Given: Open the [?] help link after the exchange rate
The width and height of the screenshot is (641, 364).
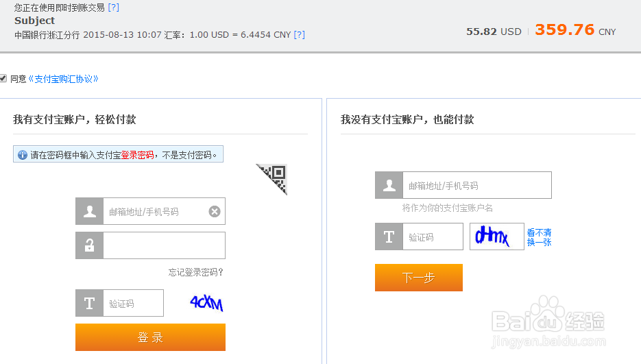Looking at the screenshot, I should coord(299,35).
